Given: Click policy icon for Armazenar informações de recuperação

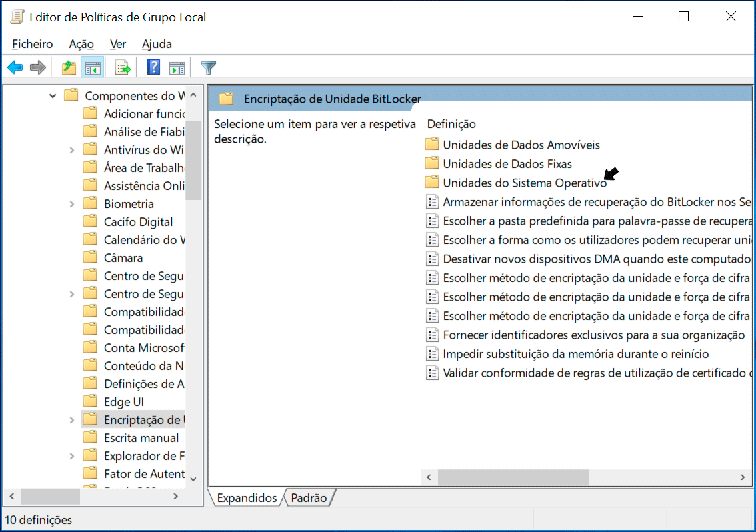Looking at the screenshot, I should coord(432,201).
